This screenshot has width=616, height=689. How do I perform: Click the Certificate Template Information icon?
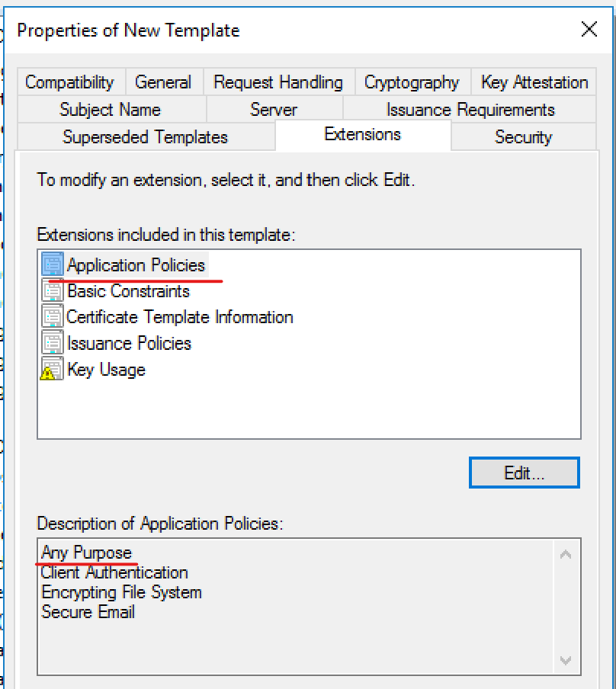coord(53,317)
